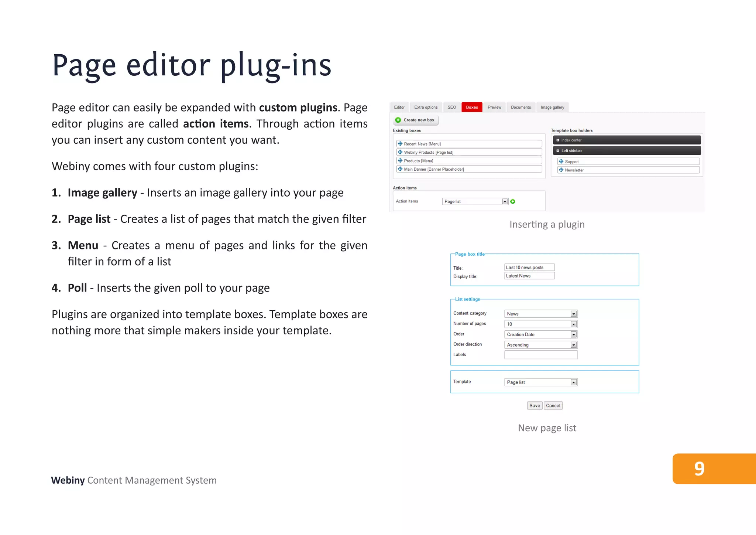Click the Title field with Last 10 news posts
The width and height of the screenshot is (756, 535).
529,267
